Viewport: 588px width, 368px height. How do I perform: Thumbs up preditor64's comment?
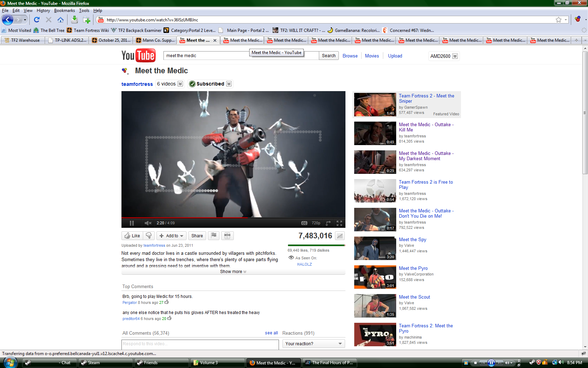pyautogui.click(x=169, y=318)
